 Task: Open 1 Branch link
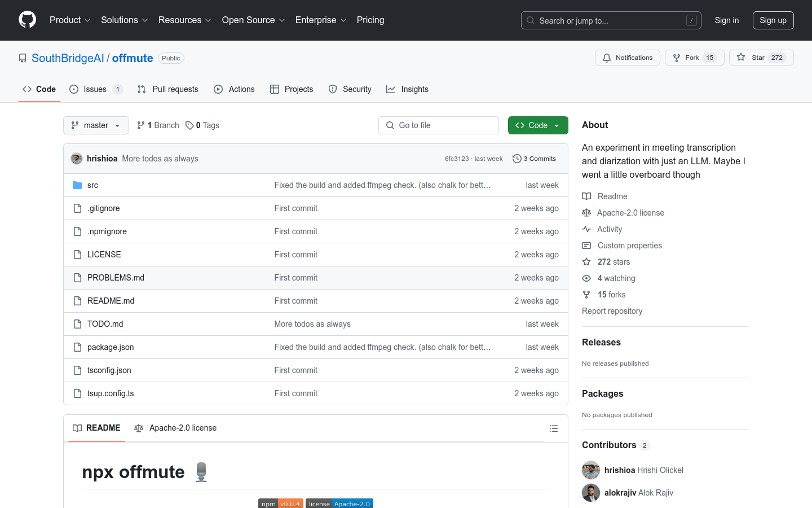[x=158, y=125]
